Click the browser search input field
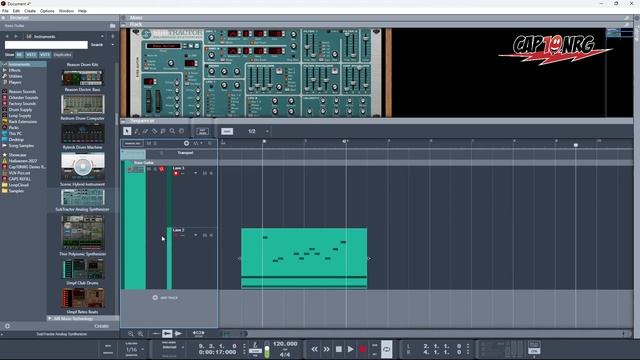The height and width of the screenshot is (360, 640). coord(46,45)
